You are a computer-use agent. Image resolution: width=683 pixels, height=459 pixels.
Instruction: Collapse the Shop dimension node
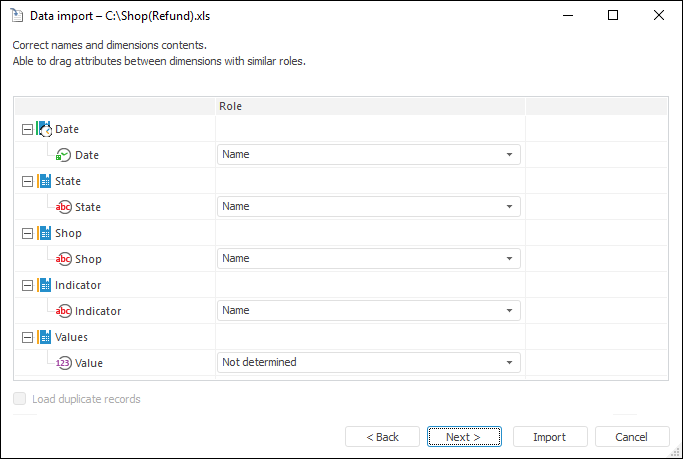pyautogui.click(x=26, y=233)
